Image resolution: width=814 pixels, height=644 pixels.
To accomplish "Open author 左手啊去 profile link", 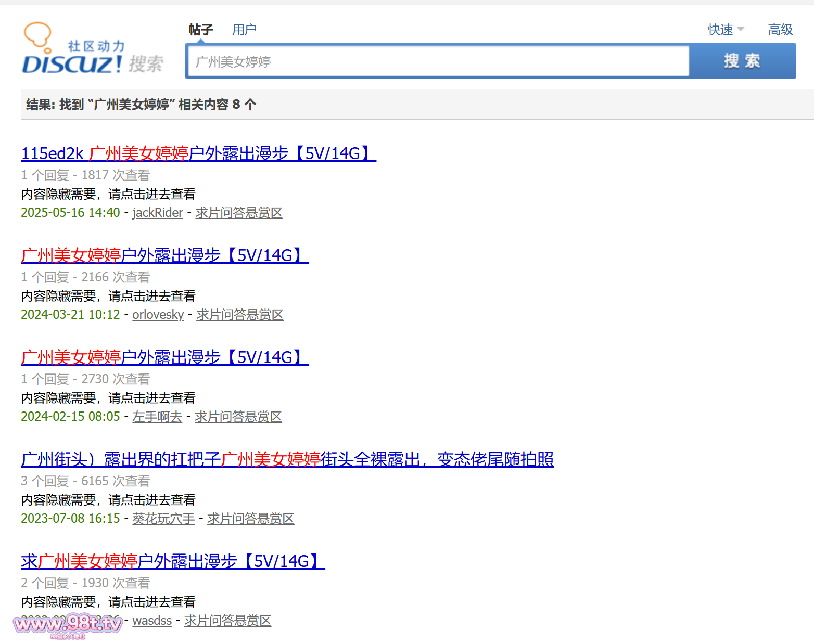I will [157, 417].
